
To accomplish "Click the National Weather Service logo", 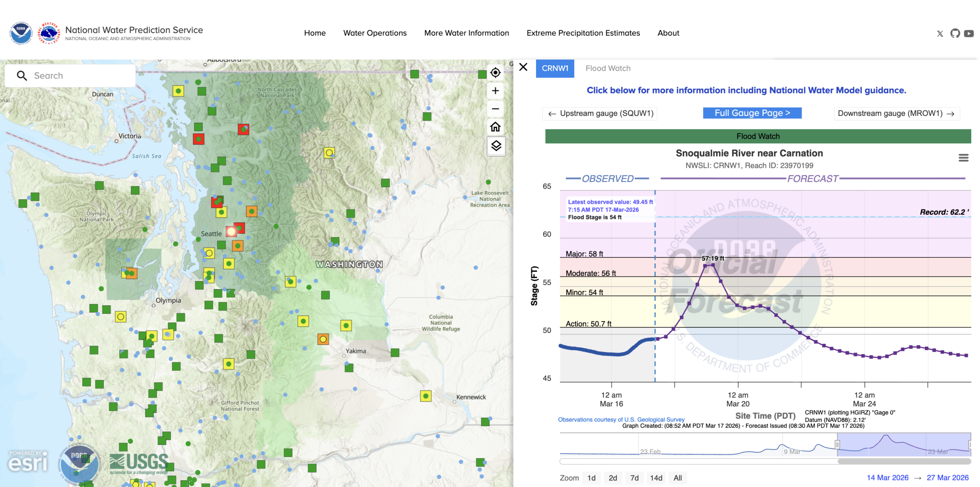I will (x=49, y=33).
